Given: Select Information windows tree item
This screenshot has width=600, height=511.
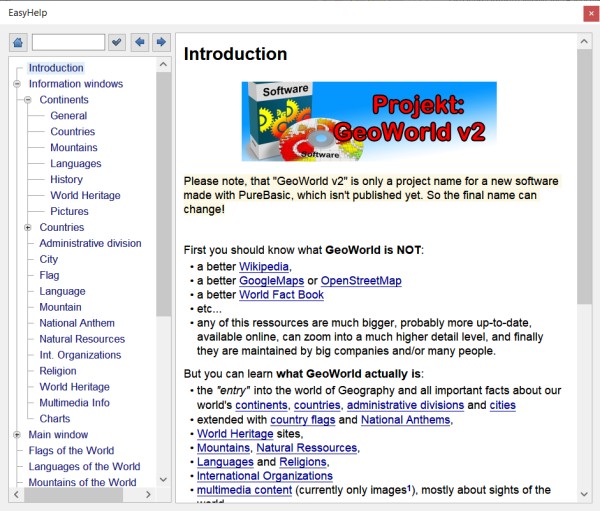Looking at the screenshot, I should point(76,84).
